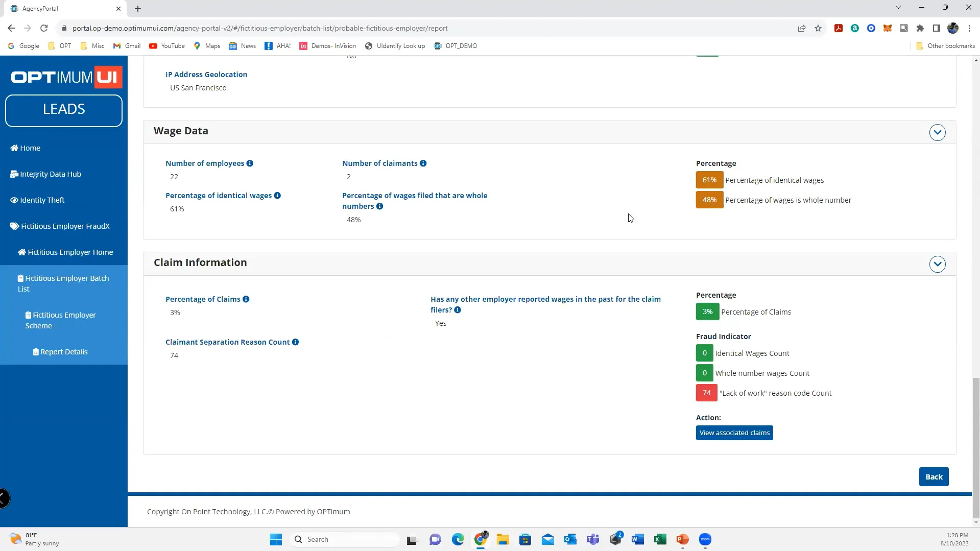
Task: Open Identity Theft menu
Action: [37, 200]
